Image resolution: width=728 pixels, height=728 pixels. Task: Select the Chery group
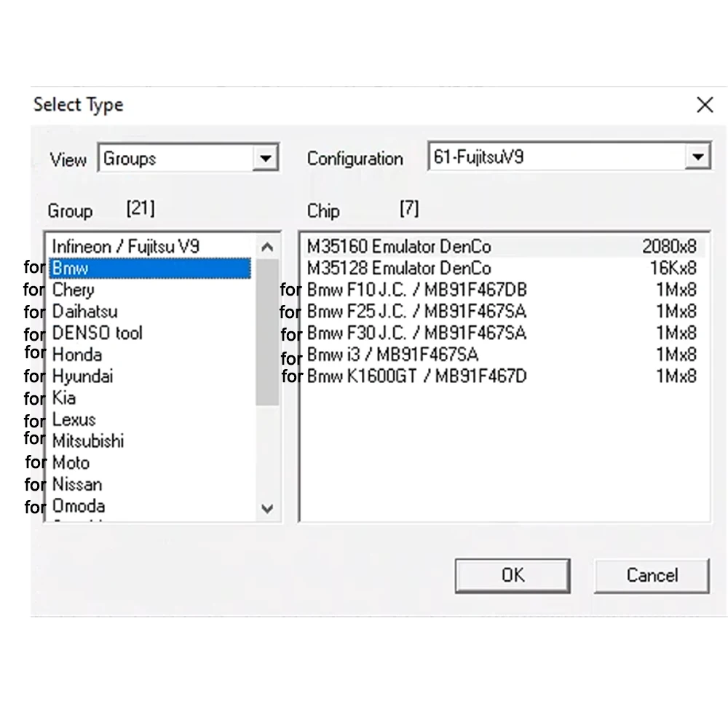150,290
